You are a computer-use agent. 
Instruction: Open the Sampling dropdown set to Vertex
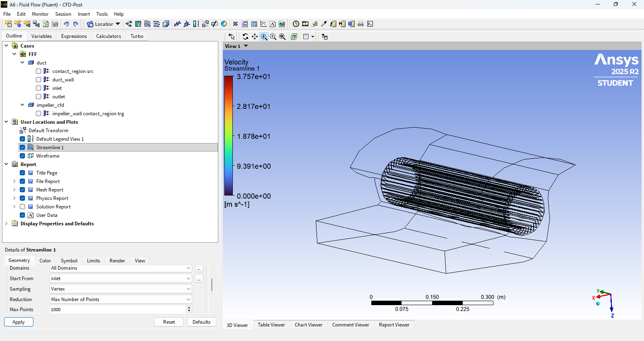pos(120,289)
